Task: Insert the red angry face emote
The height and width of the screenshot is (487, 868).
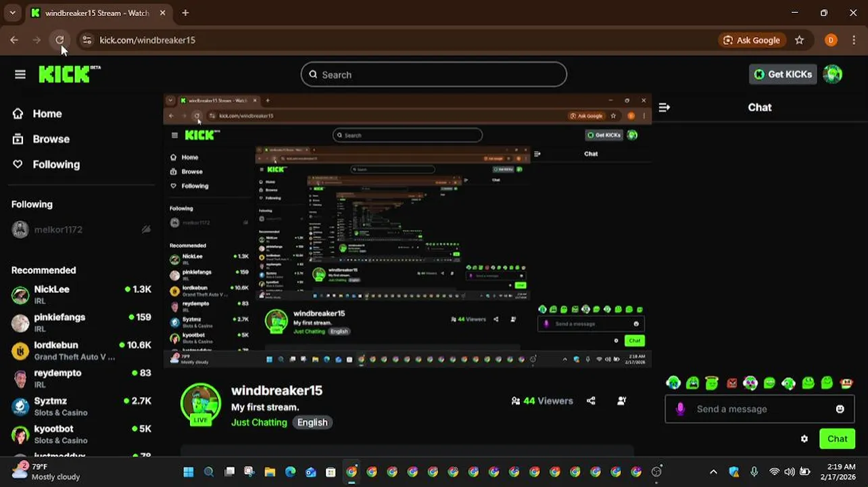Action: [x=731, y=384]
